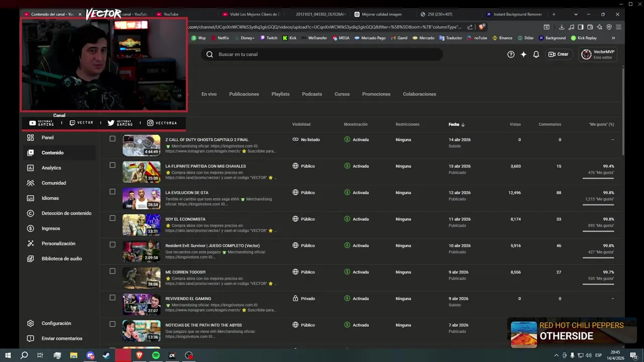The width and height of the screenshot is (644, 362).
Task: Open Personalización wand icon in sidebar
Action: [31, 243]
